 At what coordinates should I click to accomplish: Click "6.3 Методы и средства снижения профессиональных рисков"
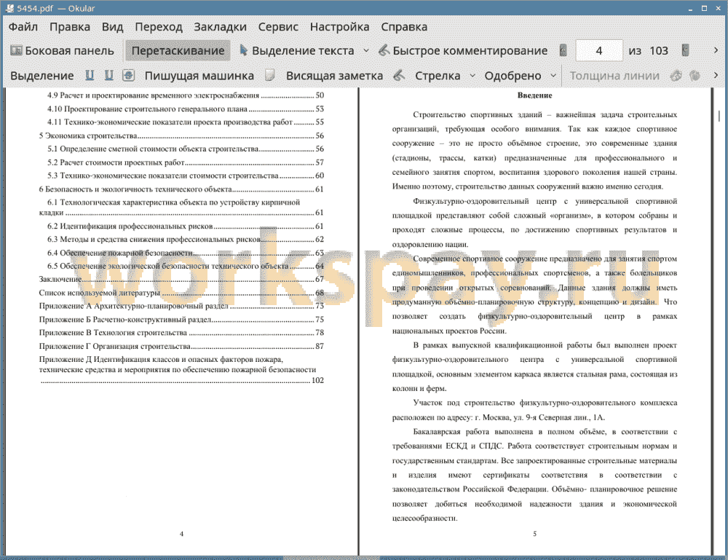[186, 240]
